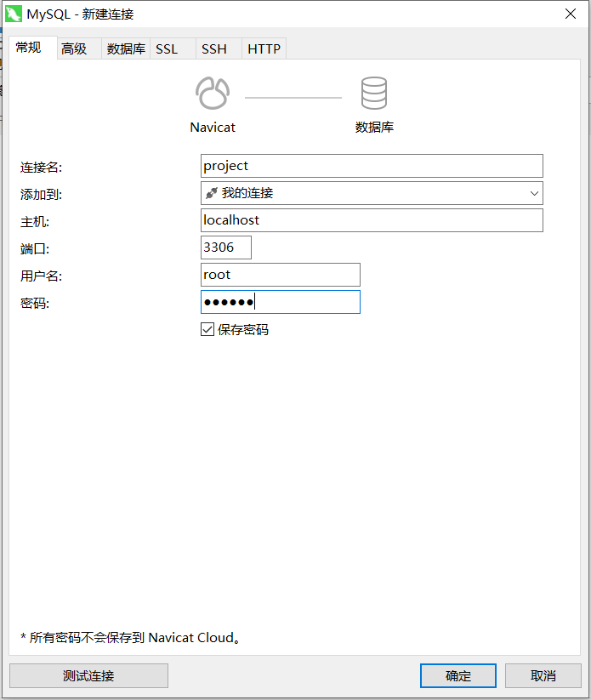The image size is (591, 700).
Task: Click the MySQL dolphin icon in title bar
Action: [14, 14]
